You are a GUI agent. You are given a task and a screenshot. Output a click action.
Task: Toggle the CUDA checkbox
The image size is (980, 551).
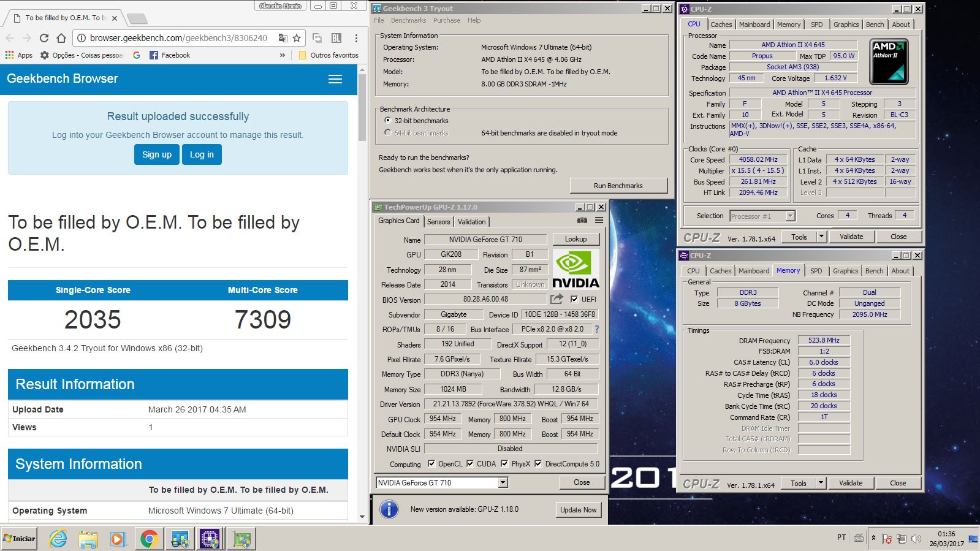(470, 464)
